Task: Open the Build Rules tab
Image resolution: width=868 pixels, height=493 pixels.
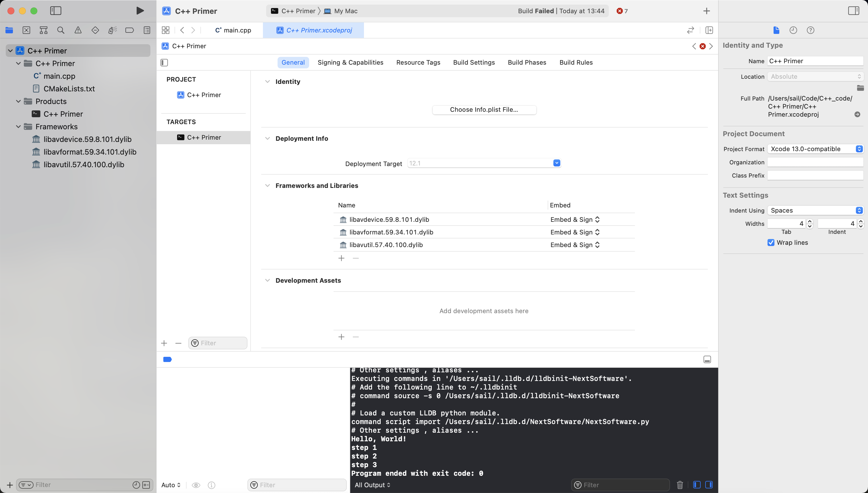Action: 576,62
